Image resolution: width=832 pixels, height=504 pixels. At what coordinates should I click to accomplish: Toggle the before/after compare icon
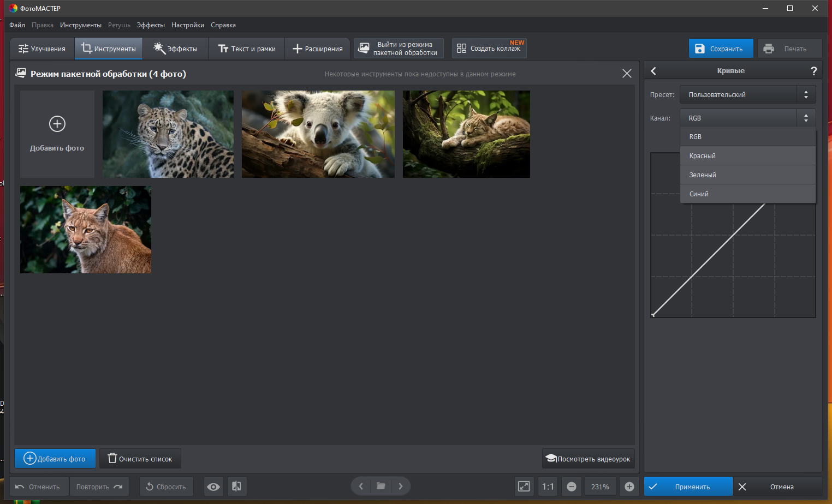click(x=236, y=487)
